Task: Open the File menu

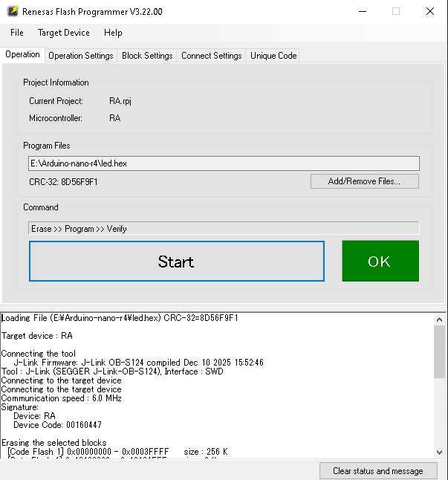Action: [17, 33]
